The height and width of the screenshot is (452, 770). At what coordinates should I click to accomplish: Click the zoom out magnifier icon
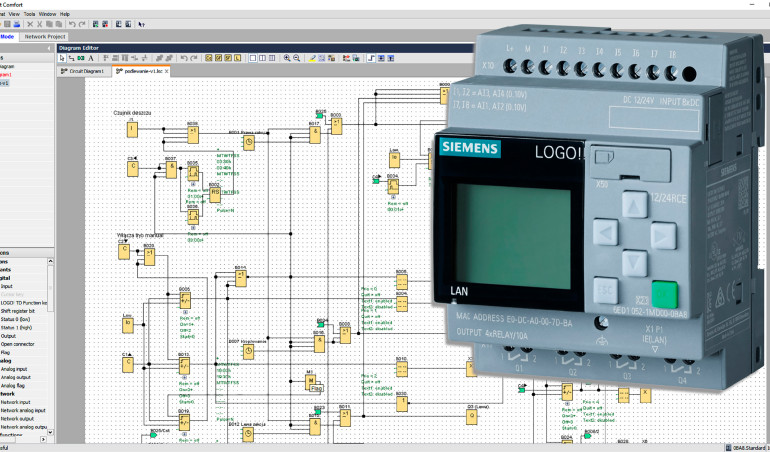tap(297, 58)
